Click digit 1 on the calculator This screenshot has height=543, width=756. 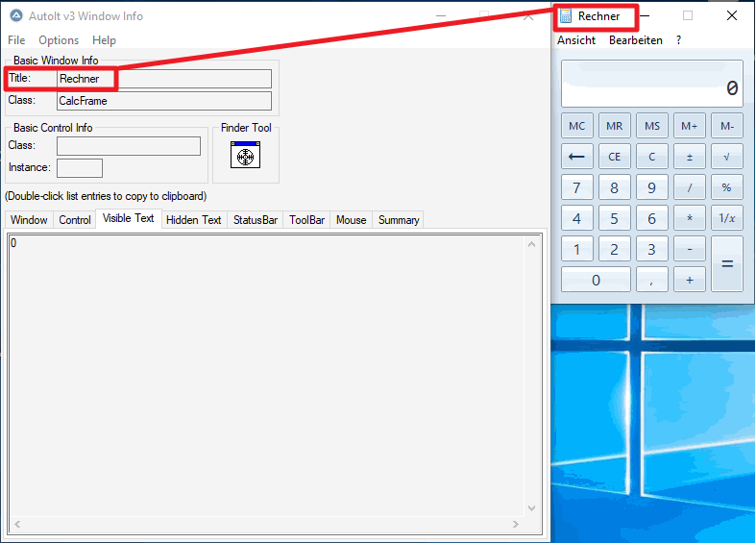point(576,249)
